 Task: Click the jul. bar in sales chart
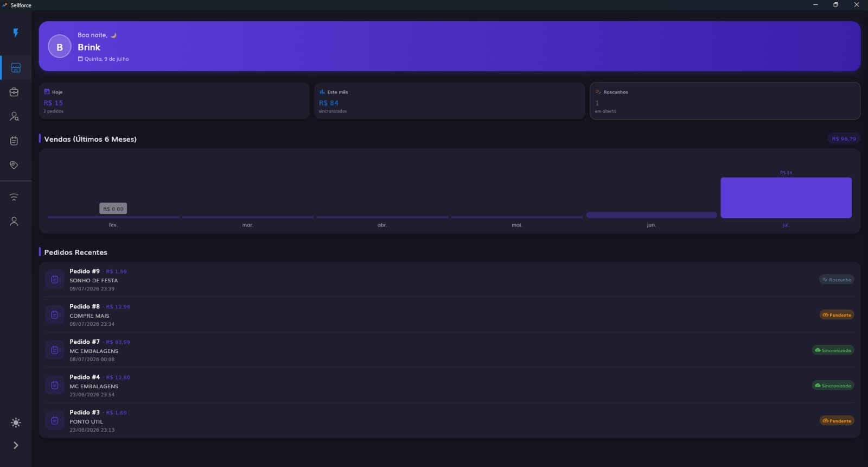(x=786, y=198)
